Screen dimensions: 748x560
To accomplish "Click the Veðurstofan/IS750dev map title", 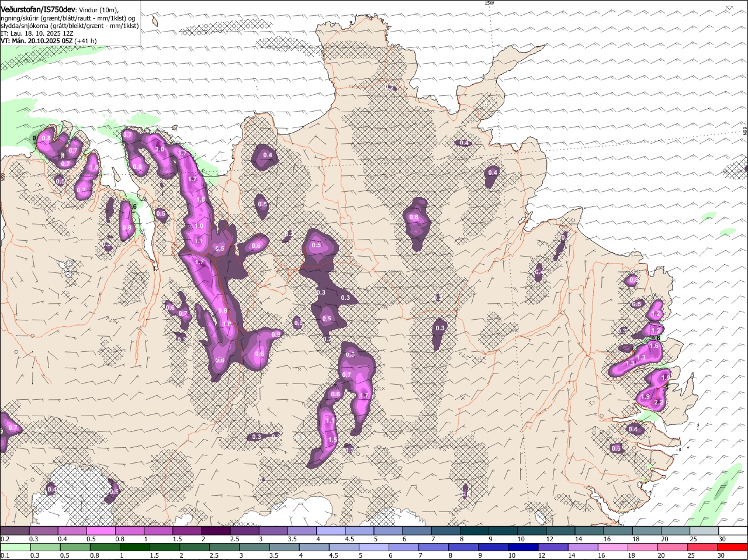I will click(x=38, y=9).
